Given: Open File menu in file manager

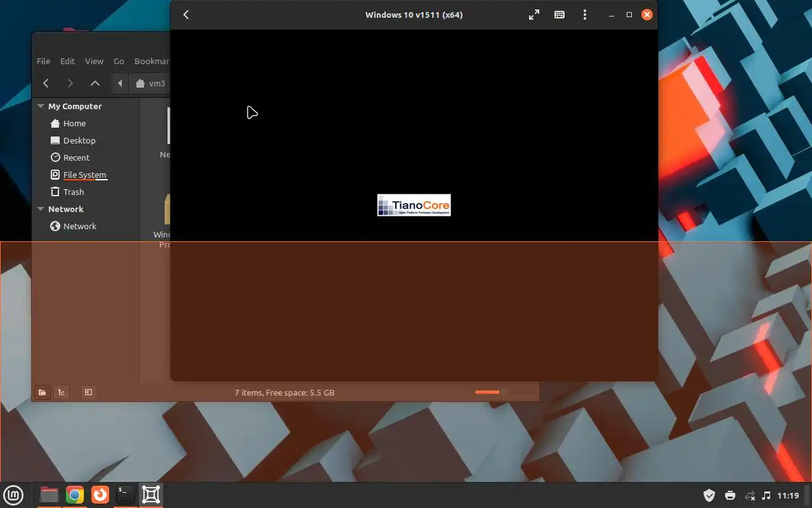Looking at the screenshot, I should [x=43, y=61].
